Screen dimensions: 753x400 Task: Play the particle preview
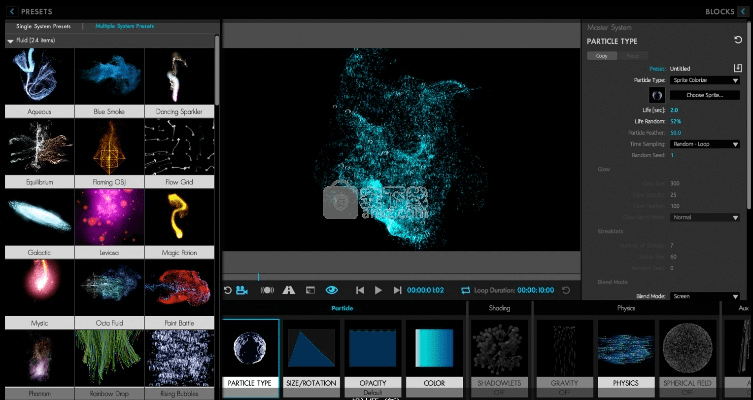pos(378,290)
